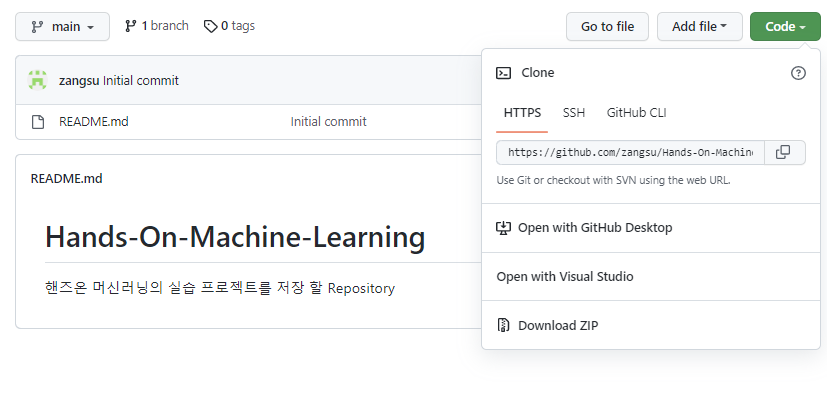This screenshot has height=393, width=827.
Task: Click the Hands-On-Machine-Learning heading
Action: point(235,237)
